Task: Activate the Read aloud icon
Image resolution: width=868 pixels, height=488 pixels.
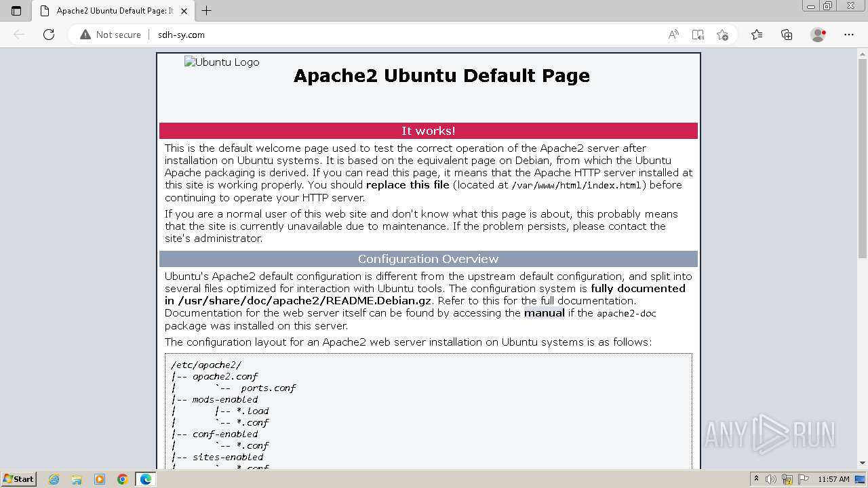Action: coord(673,35)
